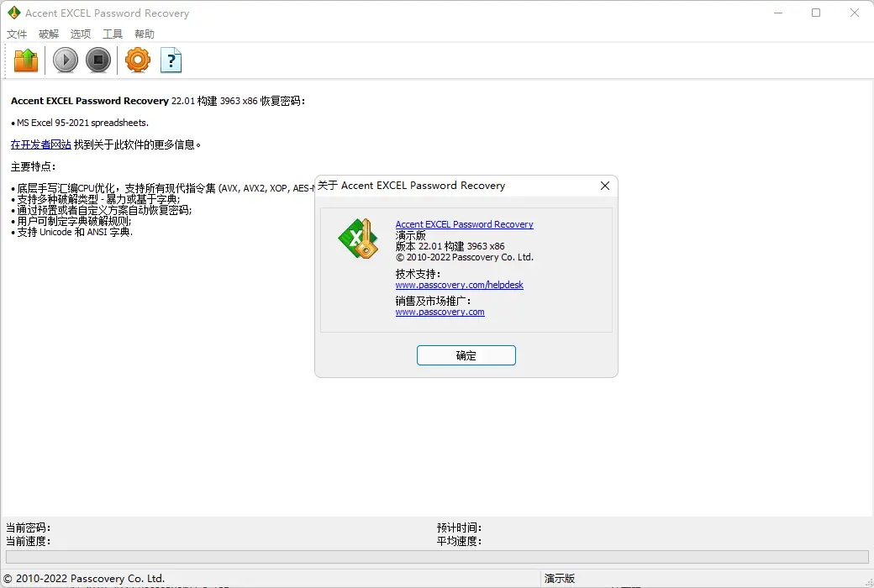
Task: Click the empty progress bar at bottom
Action: 437,557
